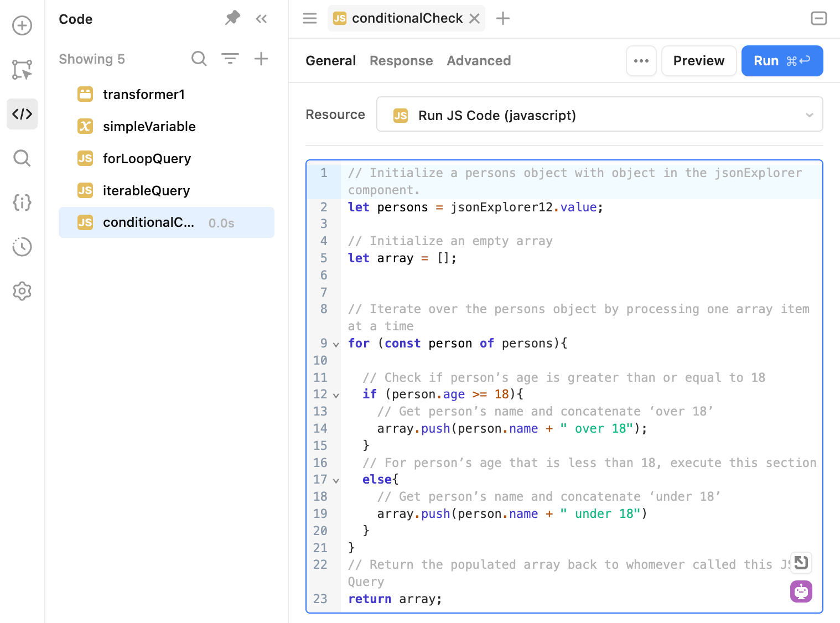
Task: Click the add (plus circle) sidebar icon
Action: coord(22,25)
